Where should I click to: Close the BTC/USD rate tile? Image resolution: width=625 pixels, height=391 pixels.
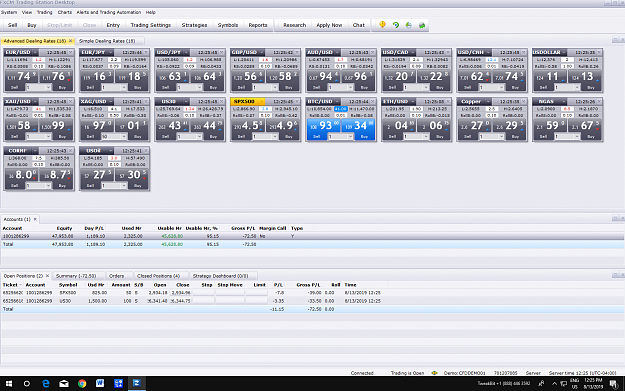pyautogui.click(x=373, y=102)
